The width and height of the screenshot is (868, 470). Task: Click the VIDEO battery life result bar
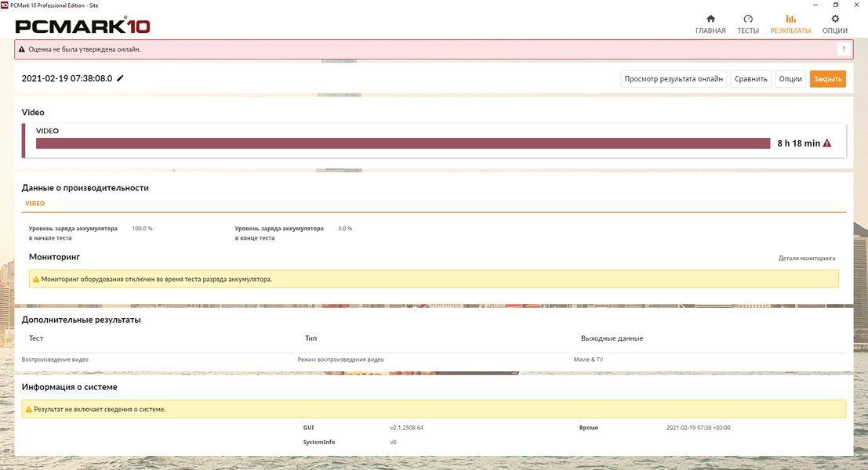click(403, 143)
